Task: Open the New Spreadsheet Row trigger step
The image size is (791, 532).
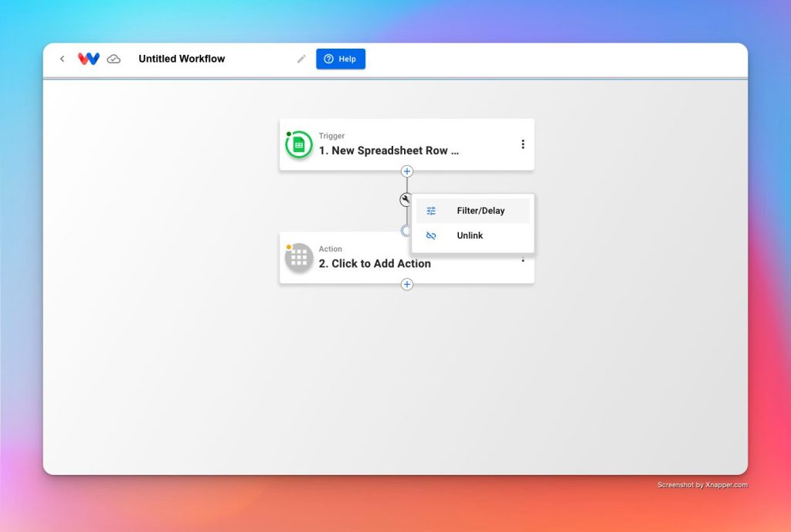Action: point(406,144)
